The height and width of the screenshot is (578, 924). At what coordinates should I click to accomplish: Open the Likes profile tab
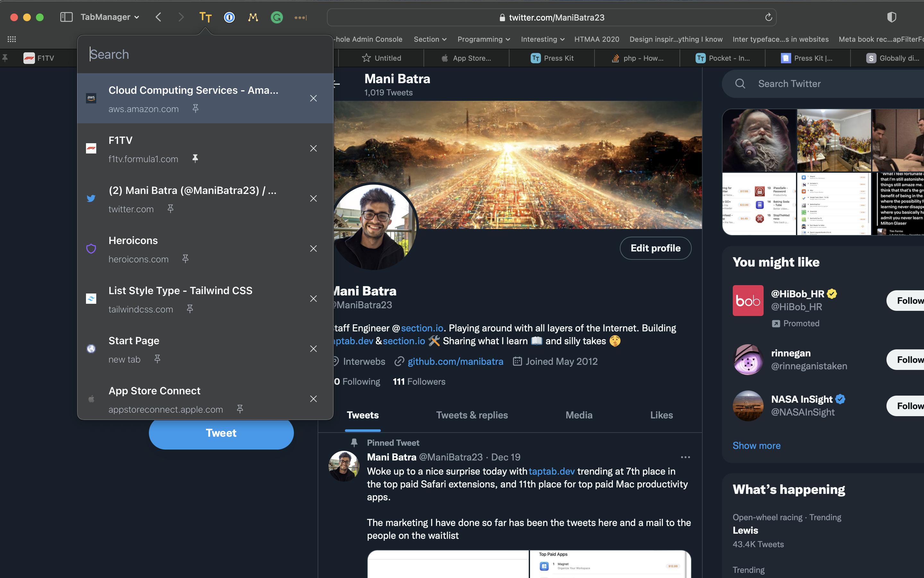[661, 415]
